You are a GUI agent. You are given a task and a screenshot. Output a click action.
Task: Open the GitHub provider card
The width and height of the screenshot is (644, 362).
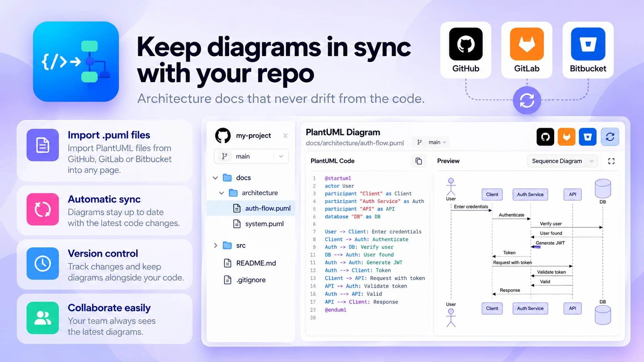click(466, 50)
